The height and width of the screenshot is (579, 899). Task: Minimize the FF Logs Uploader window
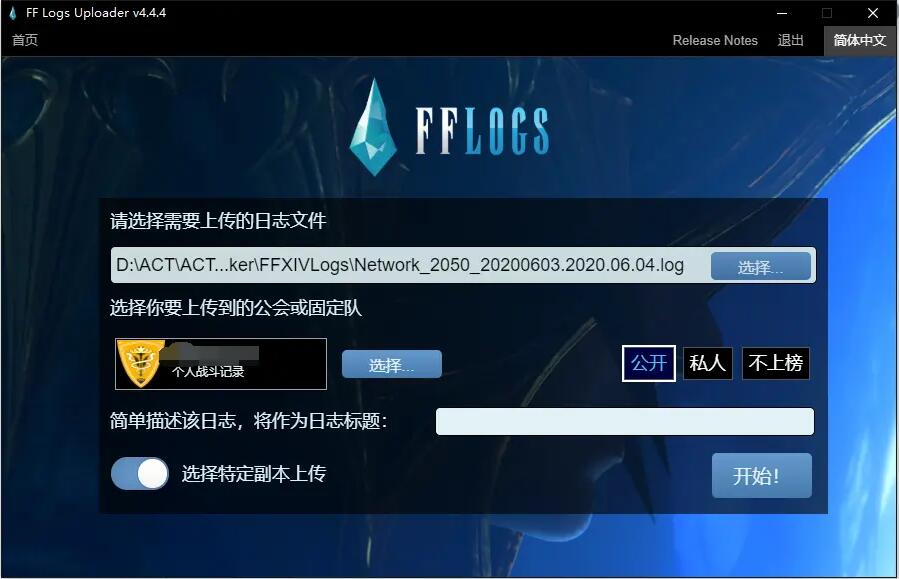(x=782, y=13)
